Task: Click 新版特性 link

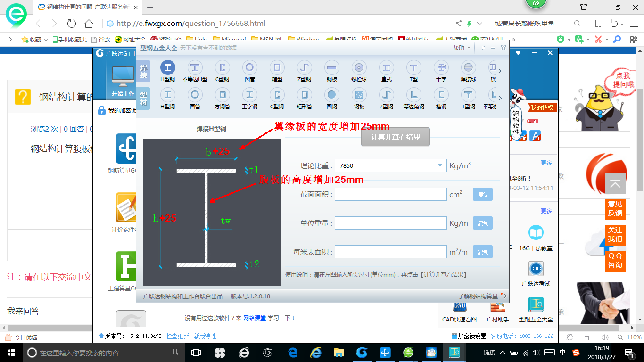Action: click(x=205, y=336)
